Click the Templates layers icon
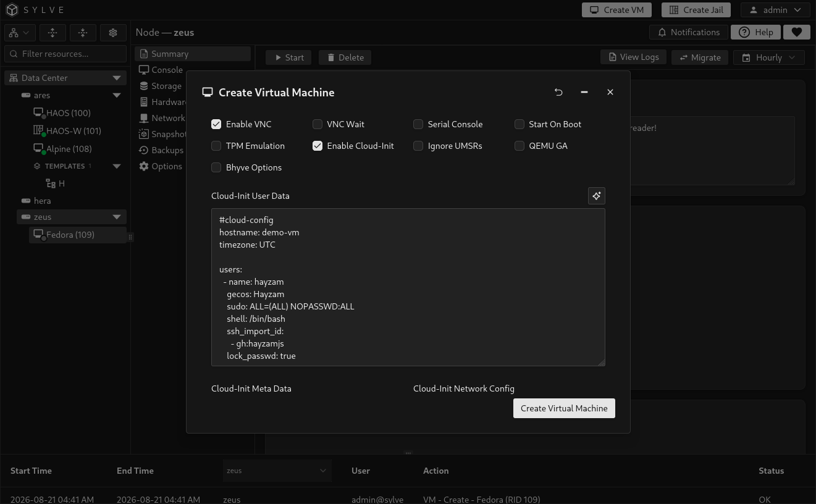816x504 pixels. (x=37, y=166)
